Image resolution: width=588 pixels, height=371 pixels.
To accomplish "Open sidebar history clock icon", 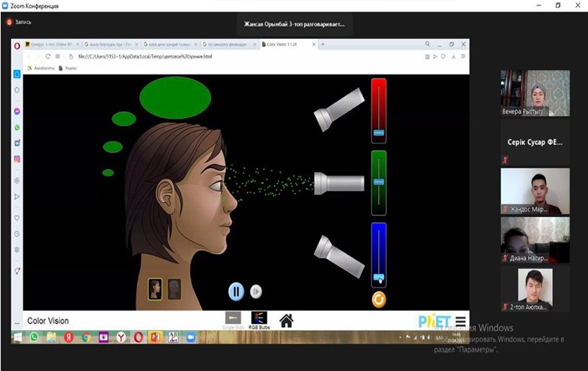I will 17,234.
